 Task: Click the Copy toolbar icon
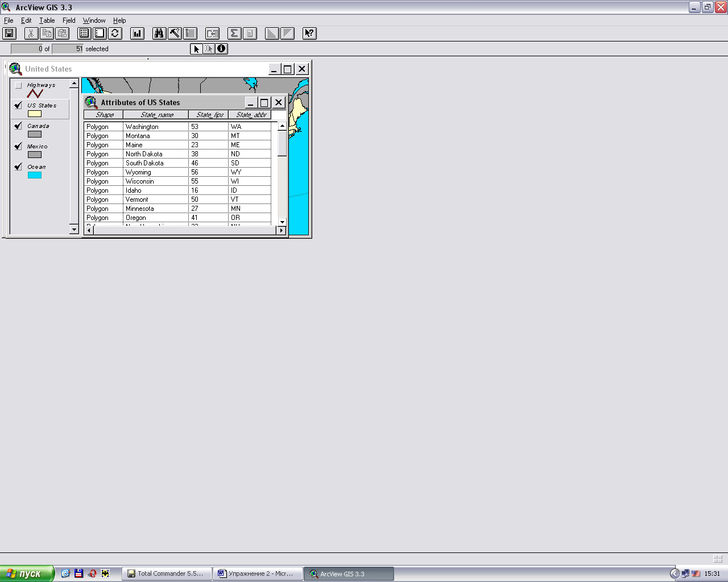pos(47,34)
